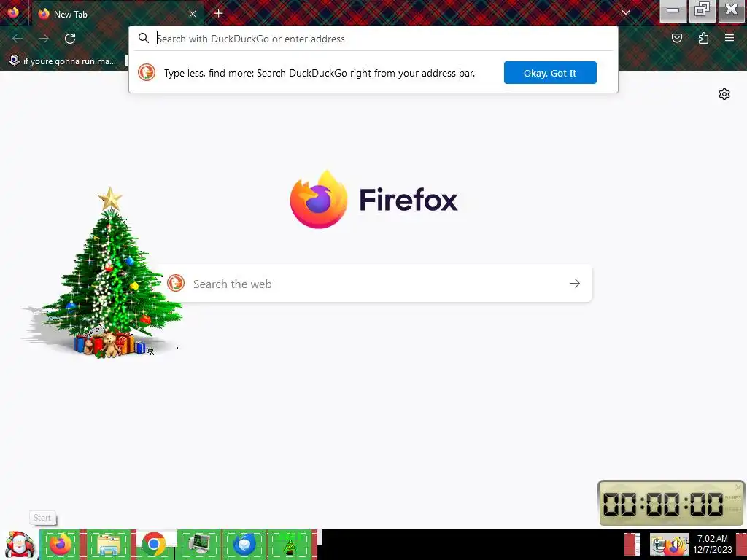This screenshot has height=560, width=747.
Task: Click the Firefox logo on the page
Action: (x=319, y=200)
